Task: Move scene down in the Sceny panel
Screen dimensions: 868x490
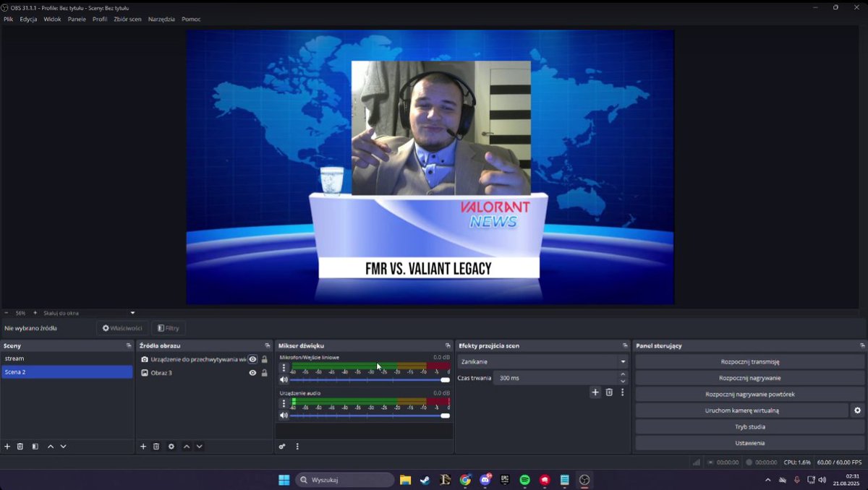Action: (64, 447)
